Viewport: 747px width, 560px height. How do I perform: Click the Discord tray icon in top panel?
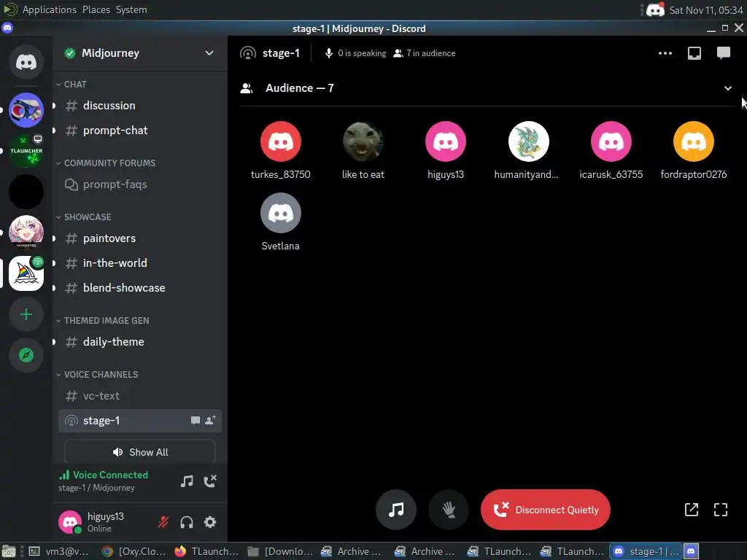tap(655, 9)
